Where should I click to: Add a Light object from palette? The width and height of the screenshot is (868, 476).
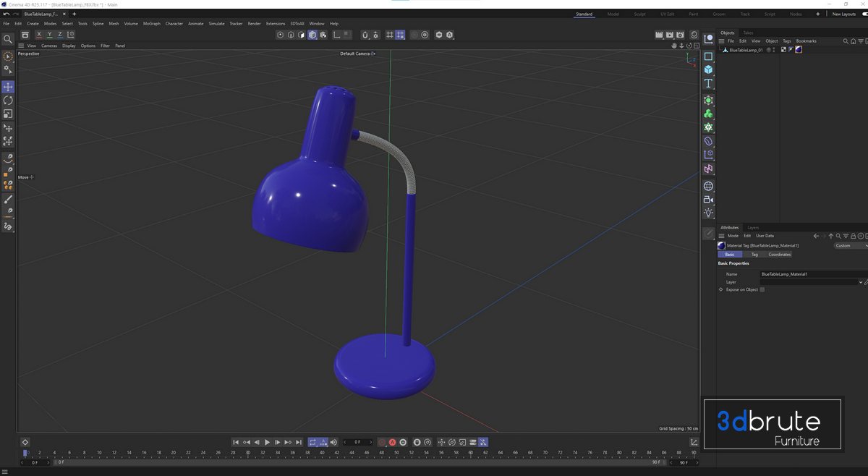tap(708, 213)
